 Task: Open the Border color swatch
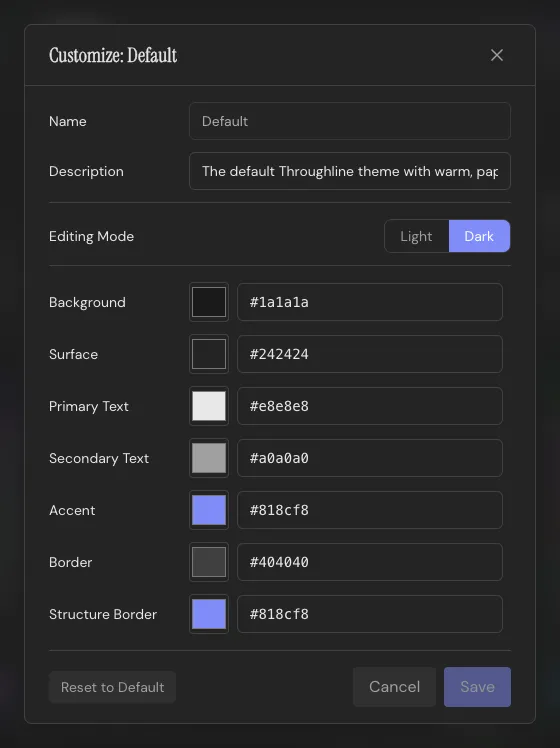209,562
